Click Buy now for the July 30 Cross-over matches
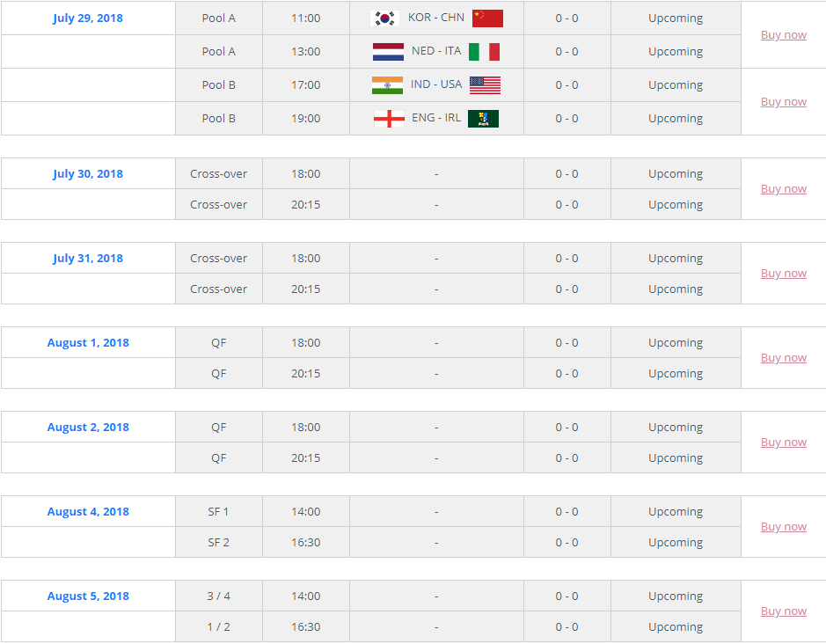 pyautogui.click(x=783, y=188)
